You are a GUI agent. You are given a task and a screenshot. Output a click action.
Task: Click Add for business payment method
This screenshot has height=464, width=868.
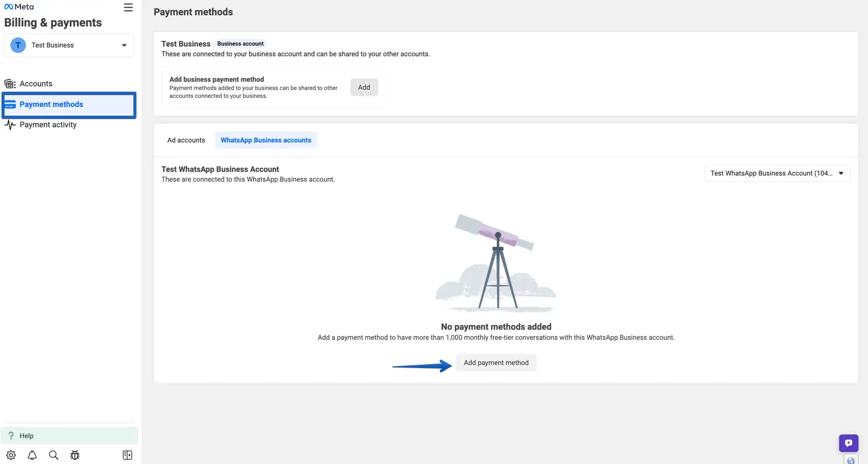tap(364, 87)
